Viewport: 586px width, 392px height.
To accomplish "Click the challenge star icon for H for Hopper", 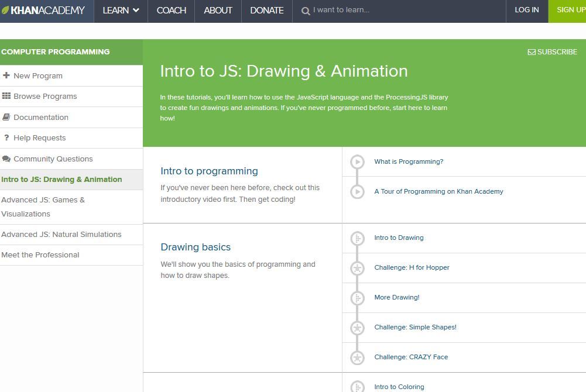I will [x=357, y=268].
